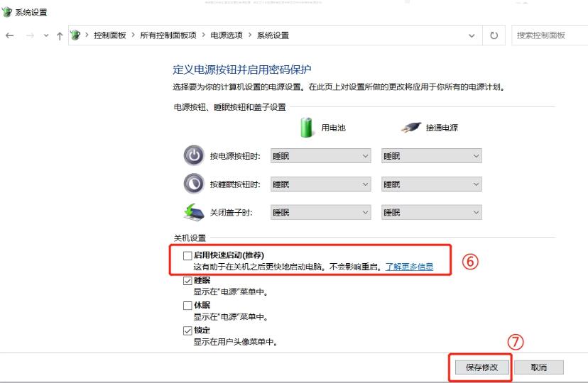This screenshot has width=588, height=383.
Task: Open power button on-battery dropdown
Action: (321, 156)
